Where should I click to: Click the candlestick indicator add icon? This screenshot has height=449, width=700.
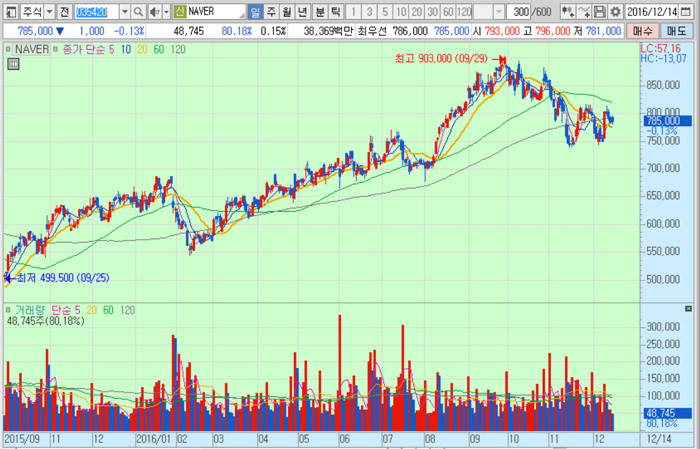click(567, 11)
